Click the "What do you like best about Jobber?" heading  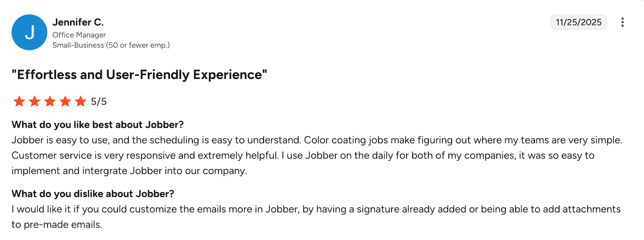point(97,124)
